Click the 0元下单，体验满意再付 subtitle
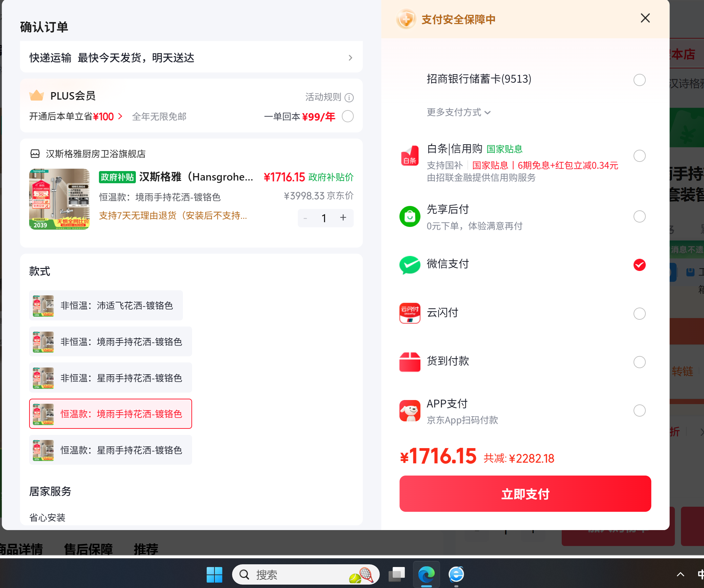 pos(474,226)
